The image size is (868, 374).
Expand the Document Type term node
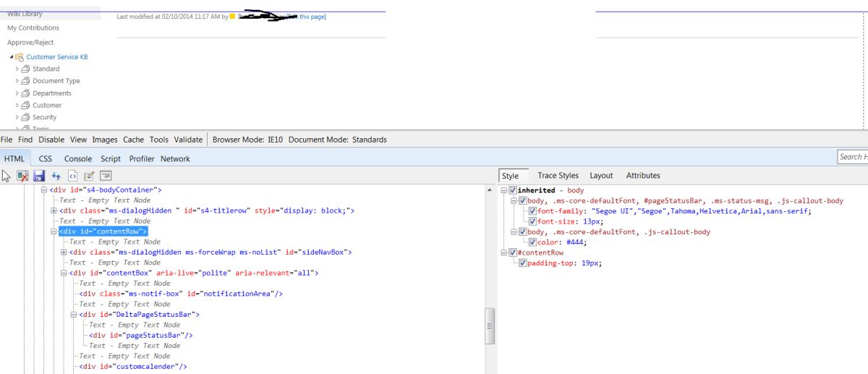(x=17, y=81)
